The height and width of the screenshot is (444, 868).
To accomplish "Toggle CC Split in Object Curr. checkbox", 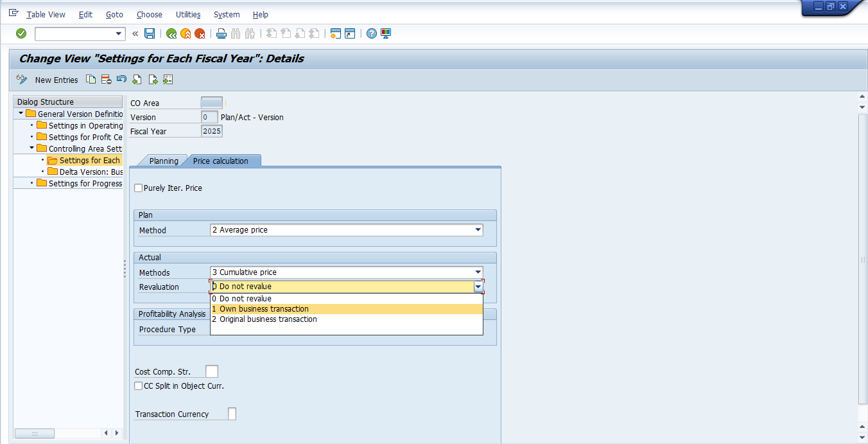I will [x=138, y=386].
